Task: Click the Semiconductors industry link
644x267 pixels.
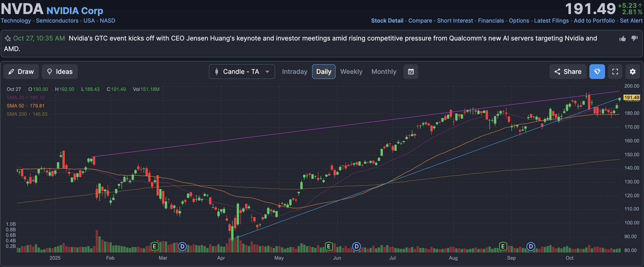Action: [x=57, y=21]
